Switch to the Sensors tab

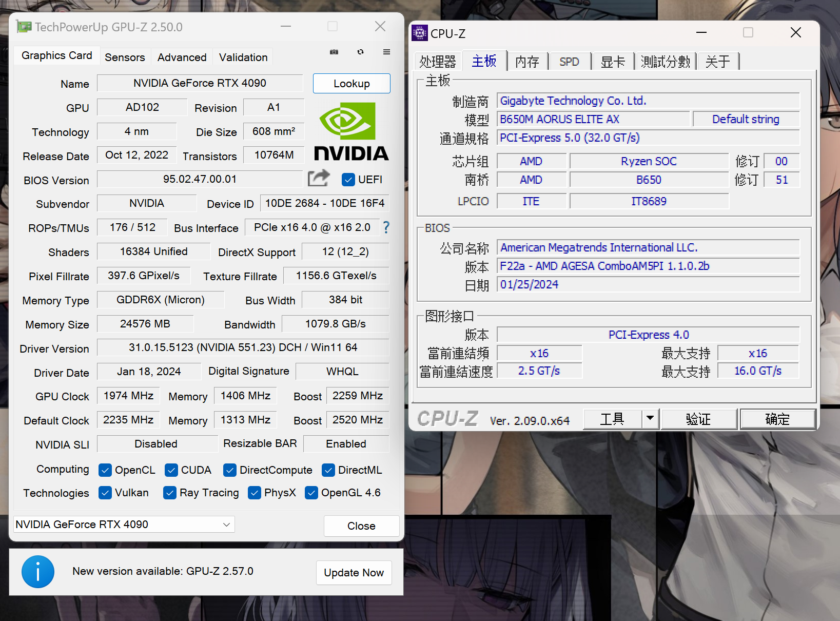(x=125, y=57)
